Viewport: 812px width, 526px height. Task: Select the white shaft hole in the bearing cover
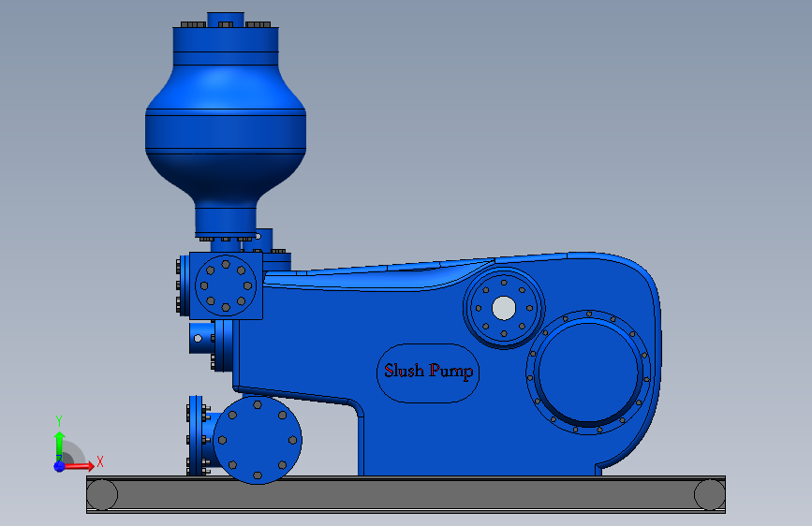click(x=503, y=309)
